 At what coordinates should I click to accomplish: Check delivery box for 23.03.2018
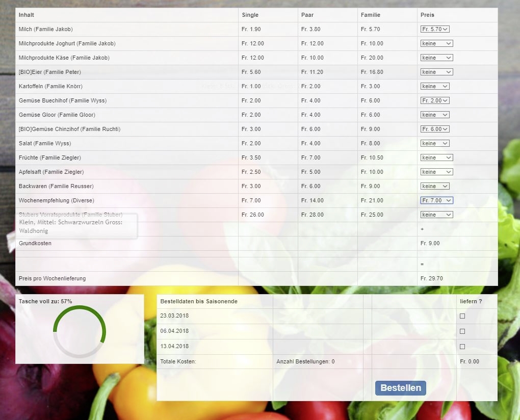coord(462,316)
